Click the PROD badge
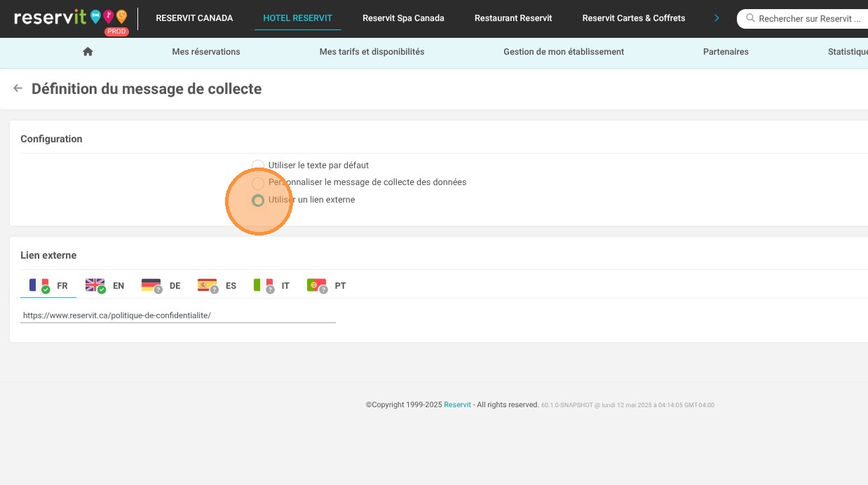 pyautogui.click(x=116, y=32)
